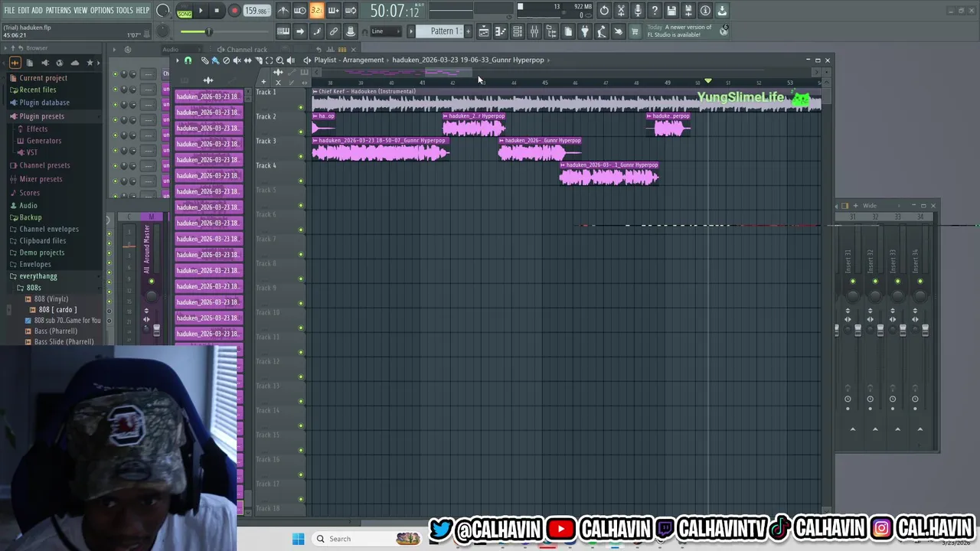Viewport: 980px width, 551px height.
Task: Toggle the metronome icon
Action: (283, 11)
